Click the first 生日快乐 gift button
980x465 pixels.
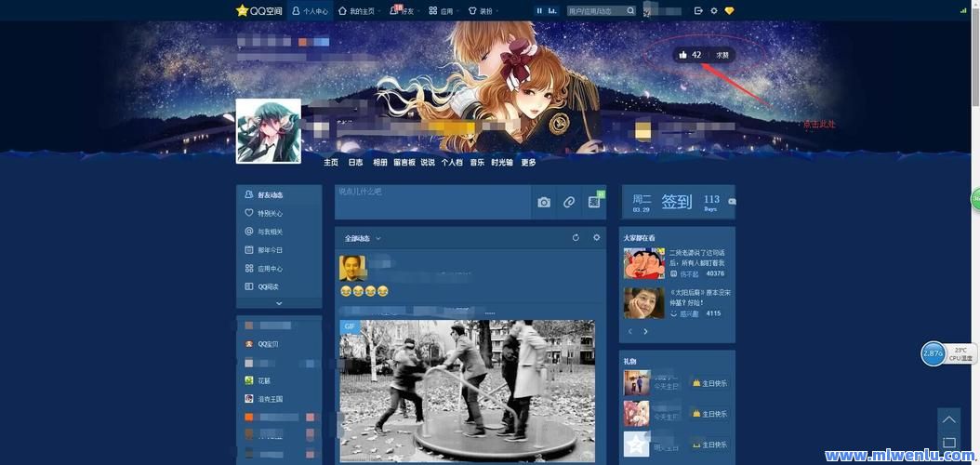[709, 383]
